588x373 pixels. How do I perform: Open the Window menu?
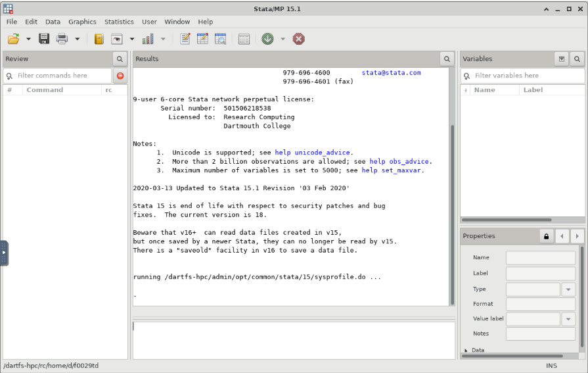177,22
